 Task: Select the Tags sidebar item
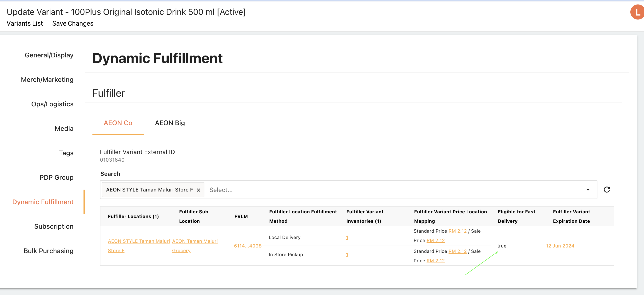tap(66, 153)
